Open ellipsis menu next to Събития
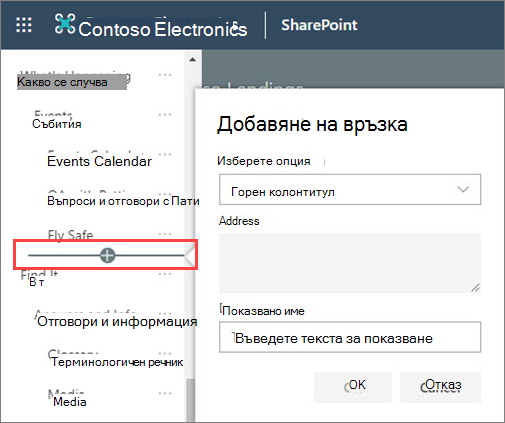Image resolution: width=505 pixels, height=423 pixels. (x=165, y=115)
